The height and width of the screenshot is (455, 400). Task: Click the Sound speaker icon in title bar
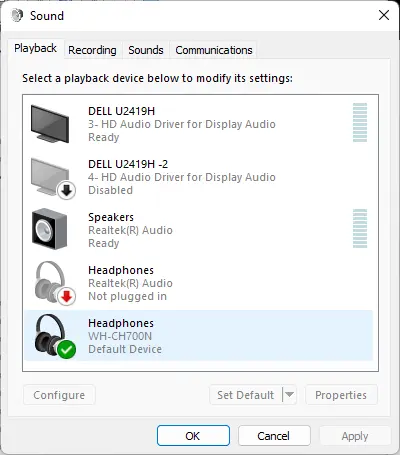tap(17, 15)
